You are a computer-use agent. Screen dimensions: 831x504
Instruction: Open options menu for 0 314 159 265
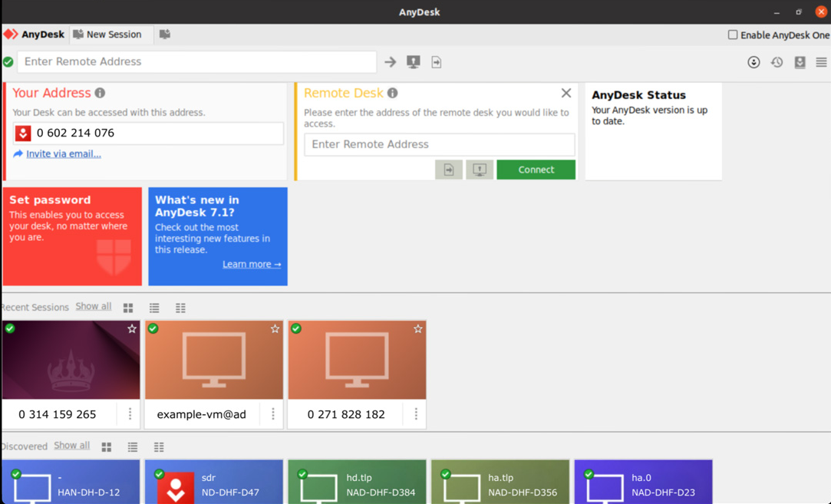[130, 414]
